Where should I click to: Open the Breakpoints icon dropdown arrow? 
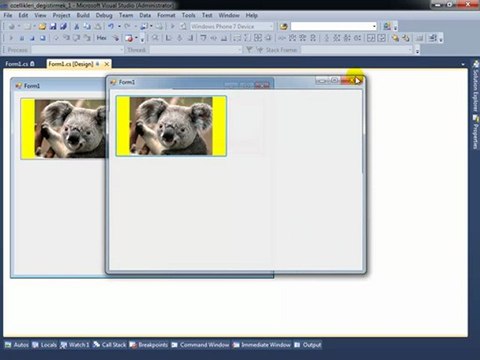136,38
